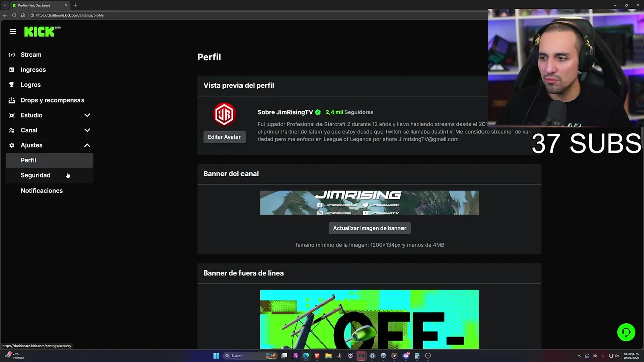The width and height of the screenshot is (644, 362).
Task: Open the Notificaciones settings item
Action: coord(49,191)
